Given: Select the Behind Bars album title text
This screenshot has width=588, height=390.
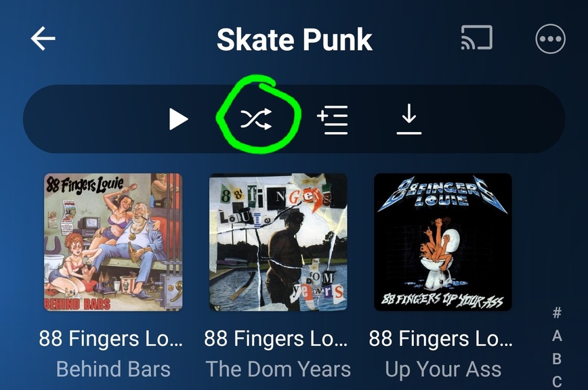Looking at the screenshot, I should tap(113, 369).
